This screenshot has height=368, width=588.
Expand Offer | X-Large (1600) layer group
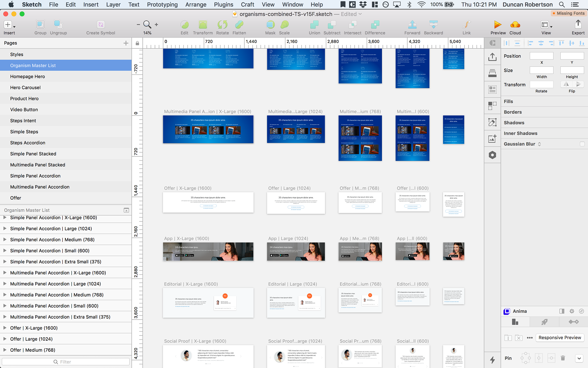[5, 328]
